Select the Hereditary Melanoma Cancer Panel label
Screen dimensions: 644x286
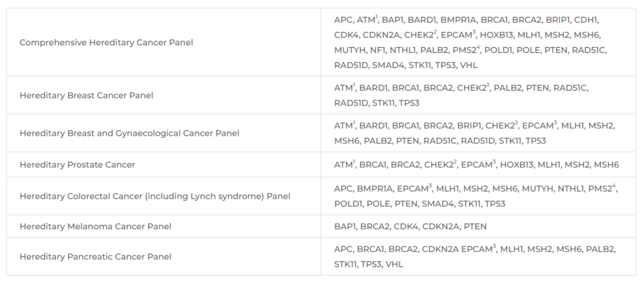tap(96, 226)
